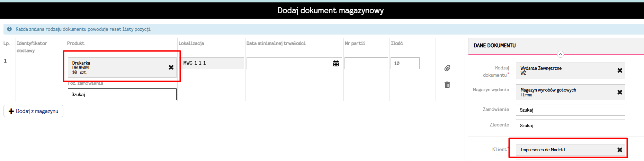Open the minimum shelf-life date calendar
644x161 pixels.
coord(336,63)
